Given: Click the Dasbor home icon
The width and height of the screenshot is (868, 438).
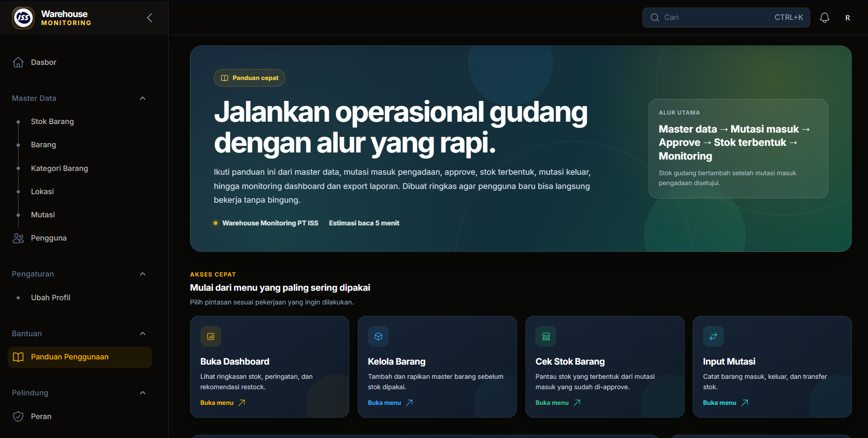Looking at the screenshot, I should pyautogui.click(x=18, y=62).
